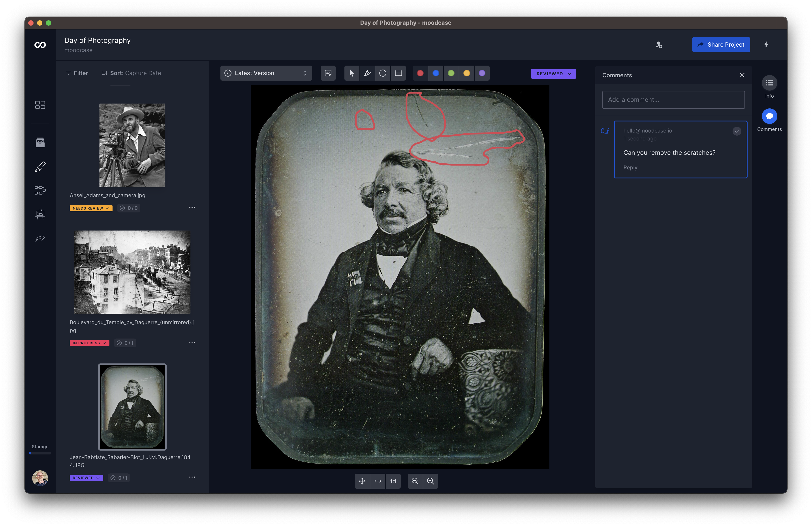Select the Ansel Adams thumbnail
812x526 pixels.
click(x=132, y=145)
